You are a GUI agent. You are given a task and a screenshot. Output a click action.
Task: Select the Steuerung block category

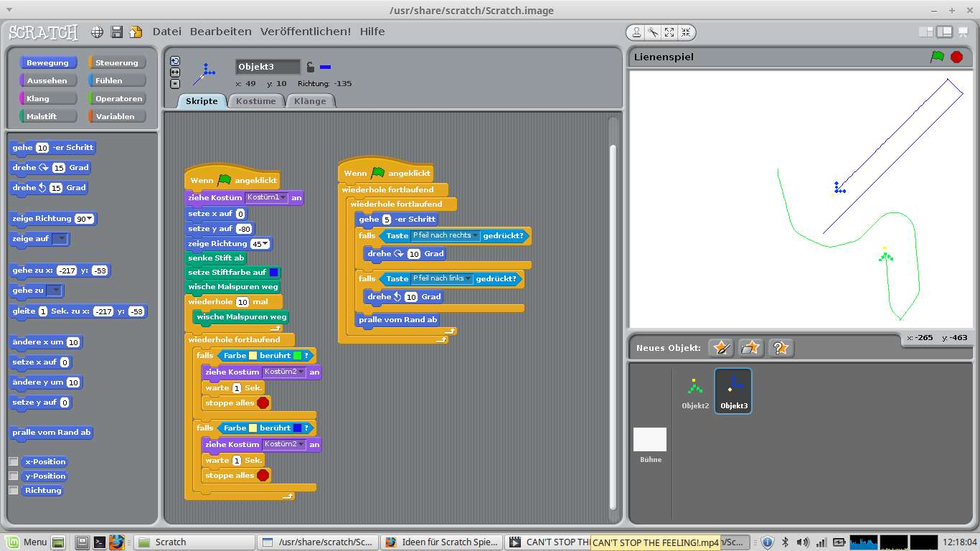tap(117, 62)
